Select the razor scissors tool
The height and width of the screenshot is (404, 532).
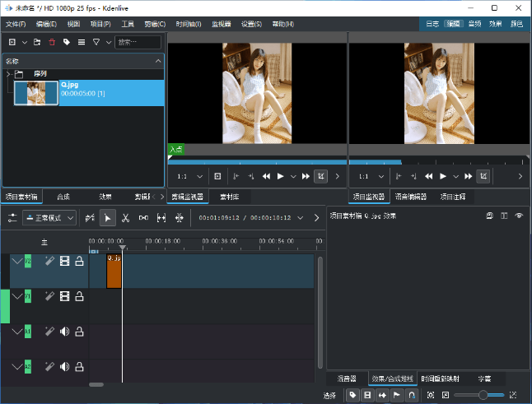point(125,217)
